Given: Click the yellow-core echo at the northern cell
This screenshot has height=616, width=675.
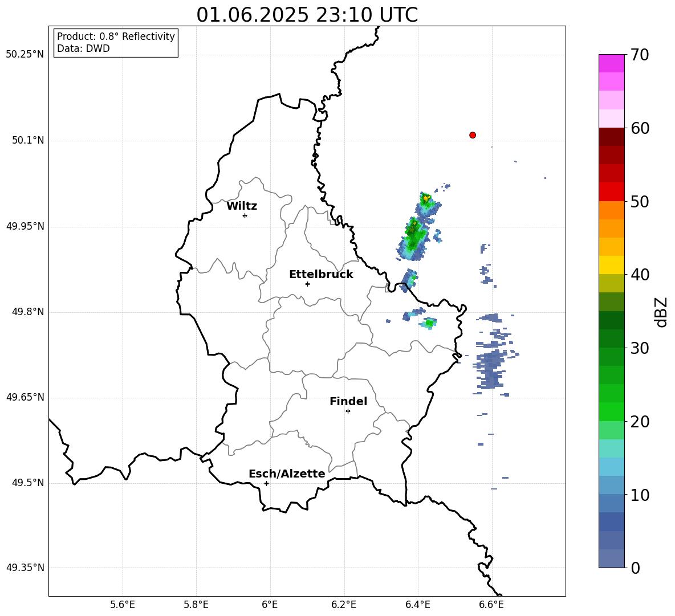Looking at the screenshot, I should click(426, 198).
